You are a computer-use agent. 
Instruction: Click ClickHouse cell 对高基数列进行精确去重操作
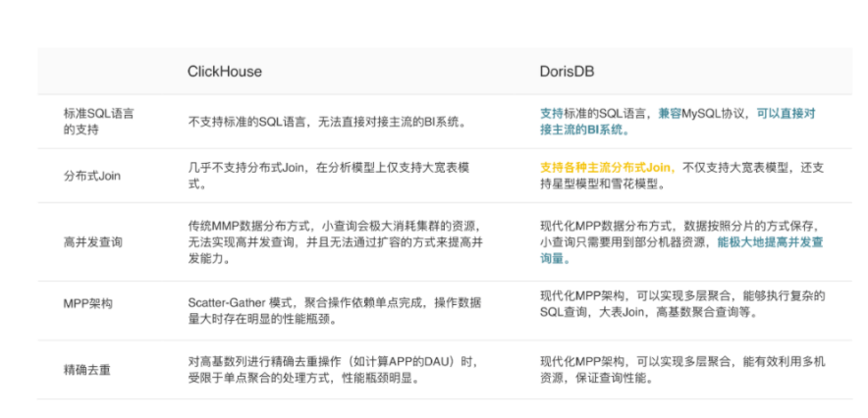coord(332,370)
